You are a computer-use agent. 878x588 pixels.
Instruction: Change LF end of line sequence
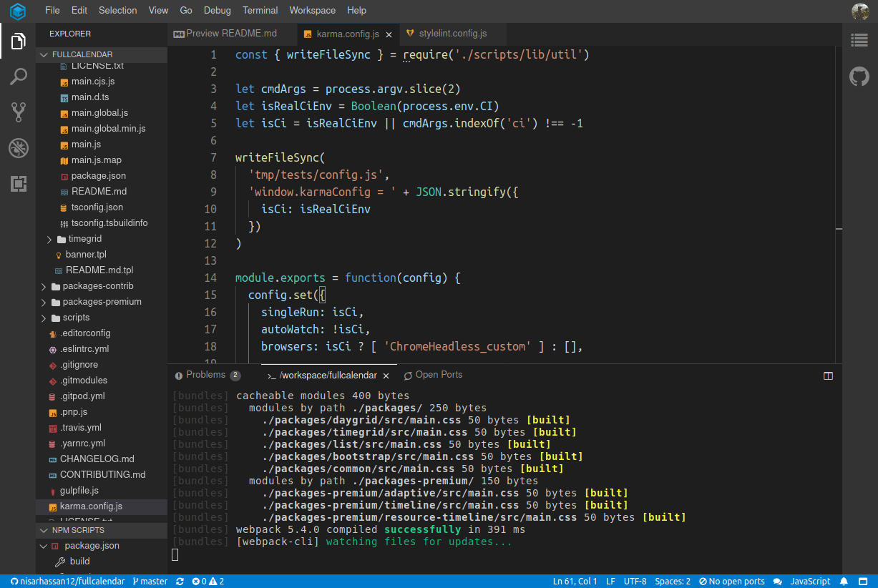[610, 582]
